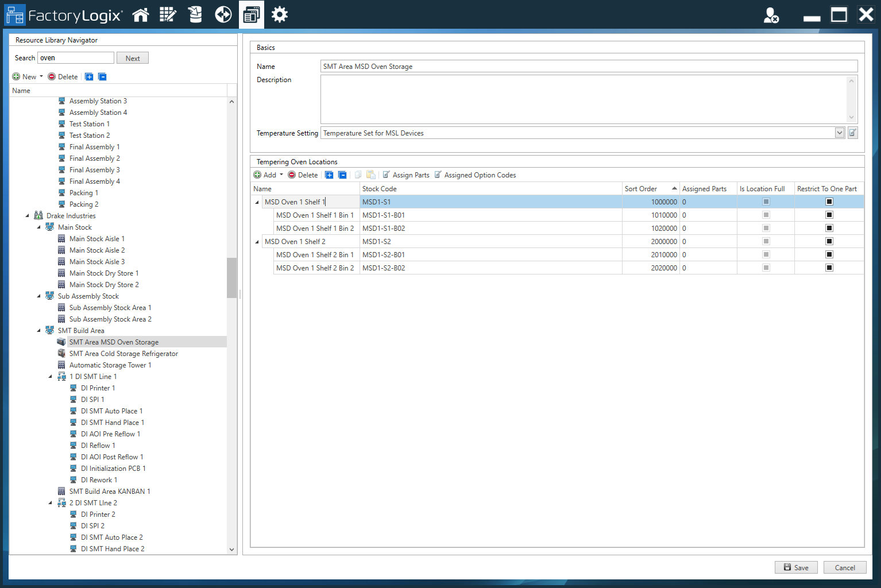881x588 pixels.
Task: Toggle Restrict To One Part for MSD1-S2-B02
Action: (829, 268)
